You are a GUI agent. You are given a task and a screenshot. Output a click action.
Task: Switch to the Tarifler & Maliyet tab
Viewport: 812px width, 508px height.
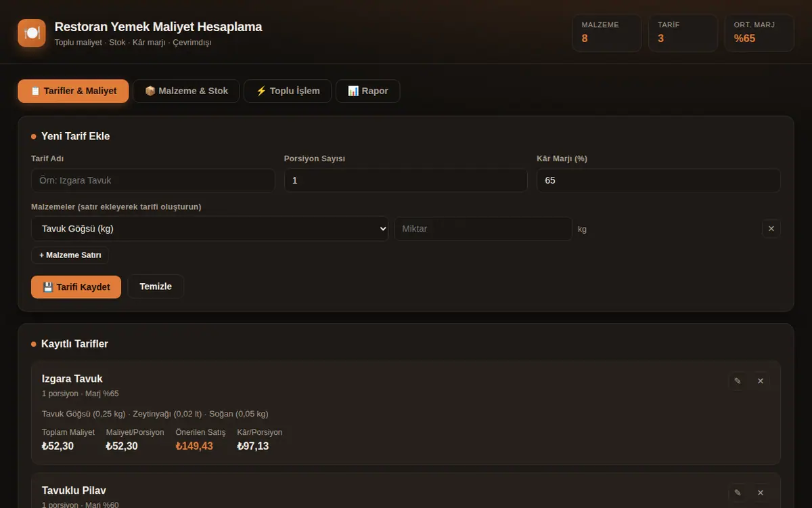[x=73, y=91]
